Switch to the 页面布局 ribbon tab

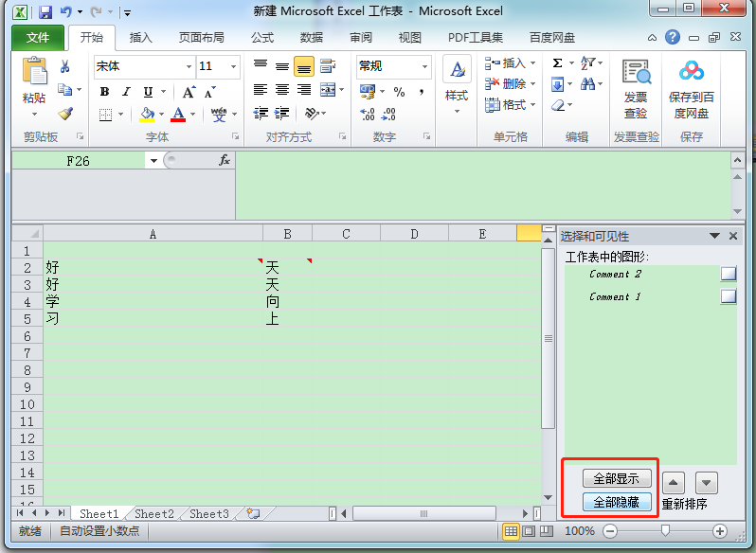201,38
